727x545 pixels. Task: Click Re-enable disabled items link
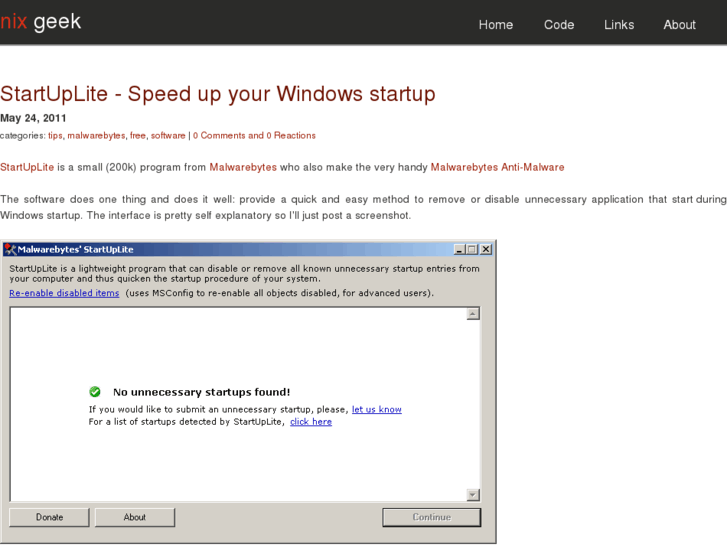64,293
